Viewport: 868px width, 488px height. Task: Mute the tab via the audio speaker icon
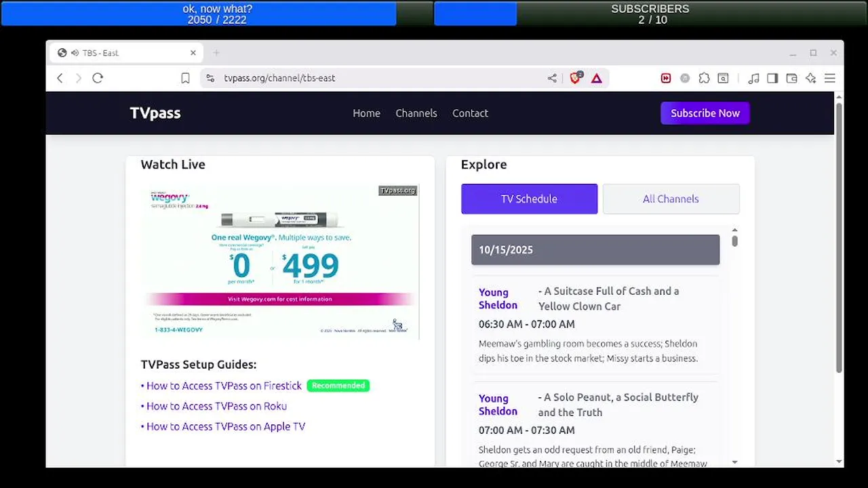(x=74, y=53)
